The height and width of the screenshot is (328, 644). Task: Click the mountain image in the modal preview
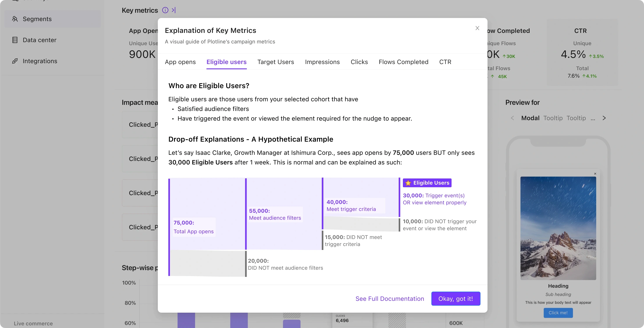coord(558,228)
